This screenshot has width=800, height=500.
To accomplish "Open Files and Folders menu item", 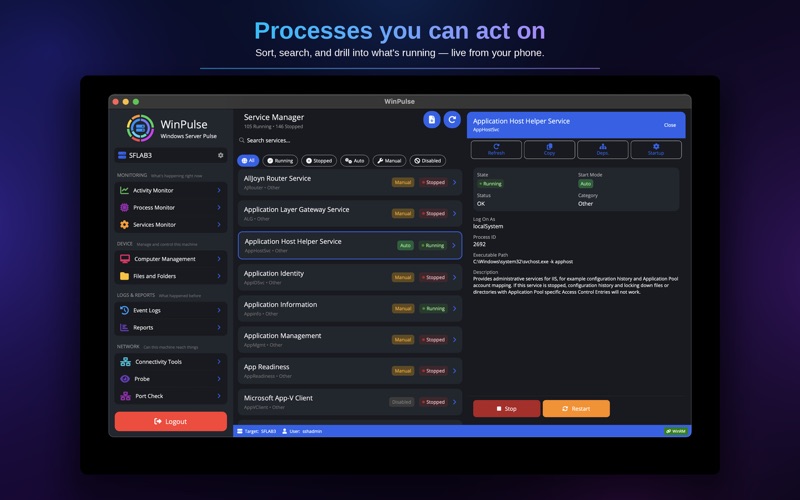I will [x=171, y=276].
